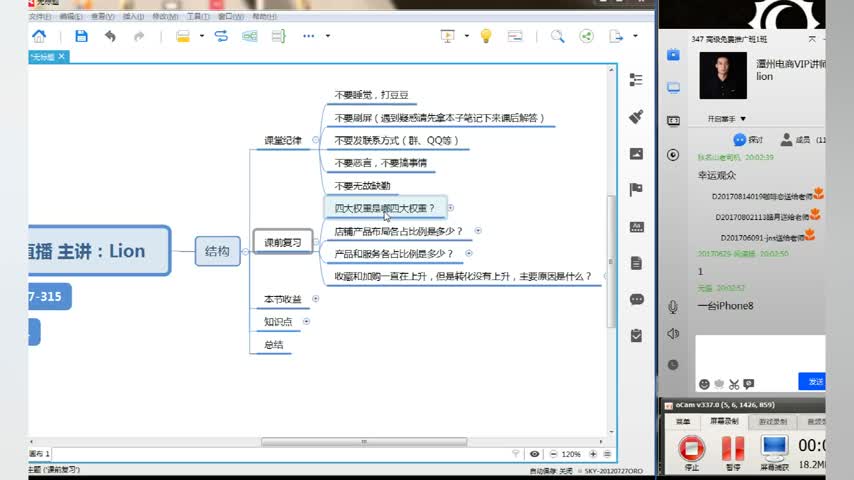Open the 查看 menu
This screenshot has height=480, width=854.
[102, 17]
